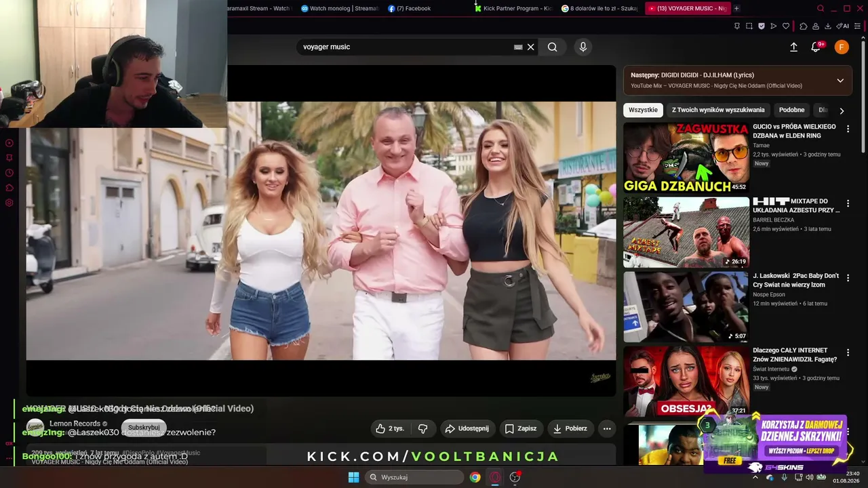Open the browser extensions cube icon

tap(804, 26)
